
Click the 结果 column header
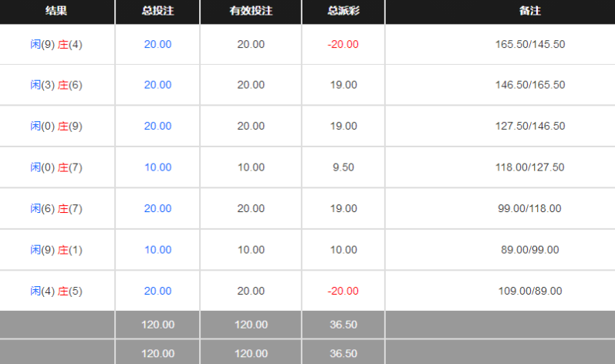[56, 11]
